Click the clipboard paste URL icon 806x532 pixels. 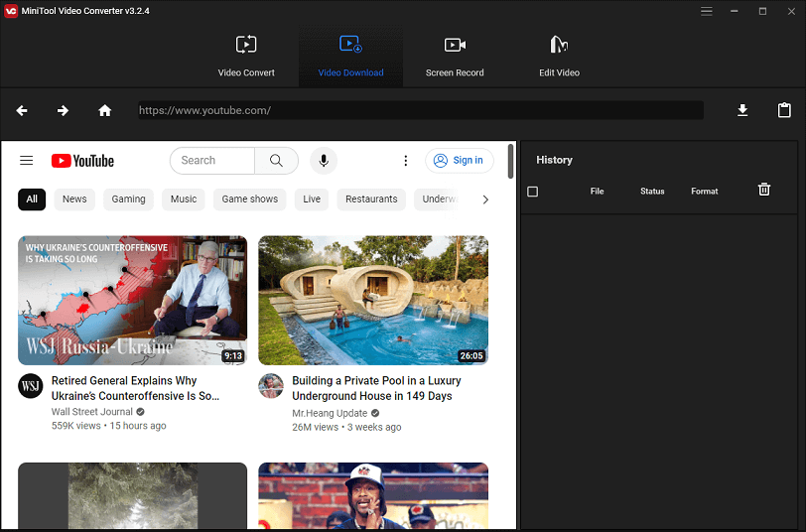[x=784, y=110]
